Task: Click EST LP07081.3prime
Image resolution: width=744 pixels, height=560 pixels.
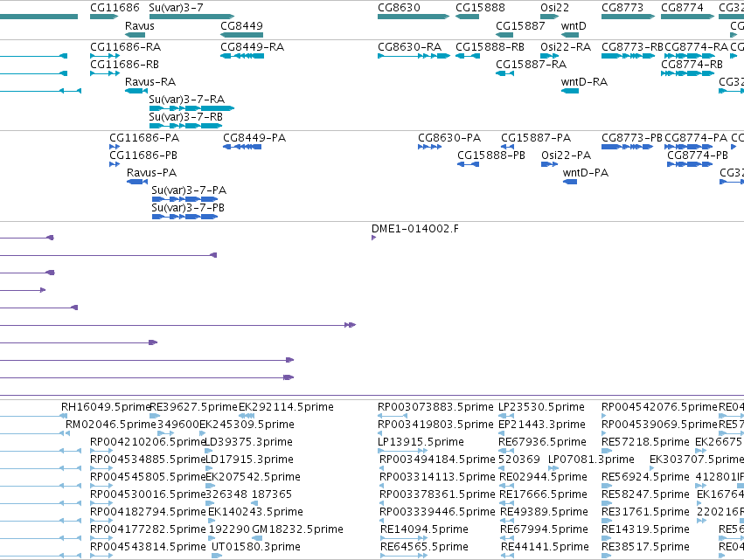Action: (591, 460)
